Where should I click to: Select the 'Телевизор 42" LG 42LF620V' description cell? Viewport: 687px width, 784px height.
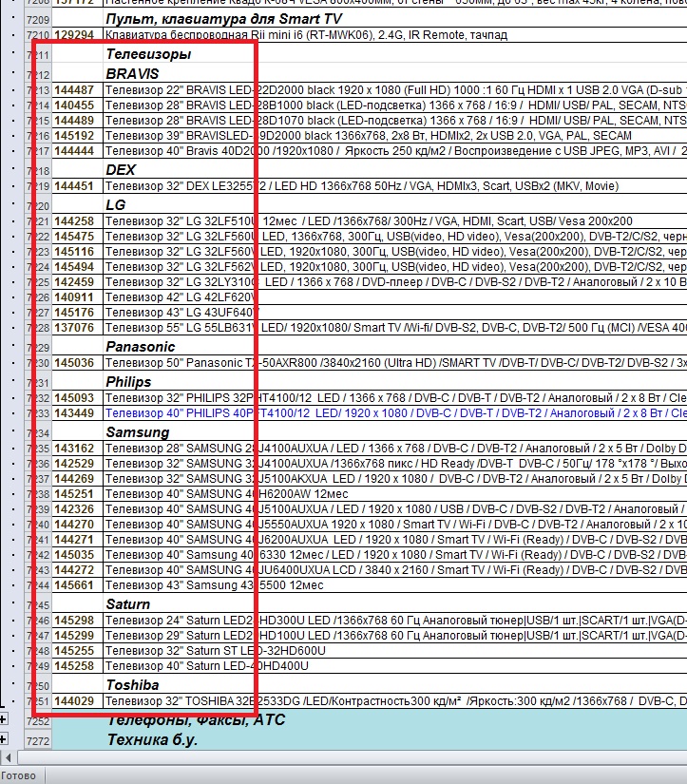395,297
